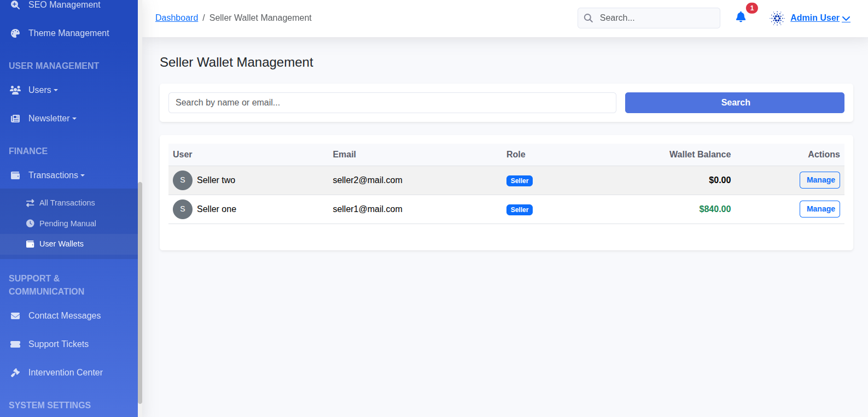The image size is (868, 417).
Task: Click the Support Tickets ticket icon
Action: point(15,344)
